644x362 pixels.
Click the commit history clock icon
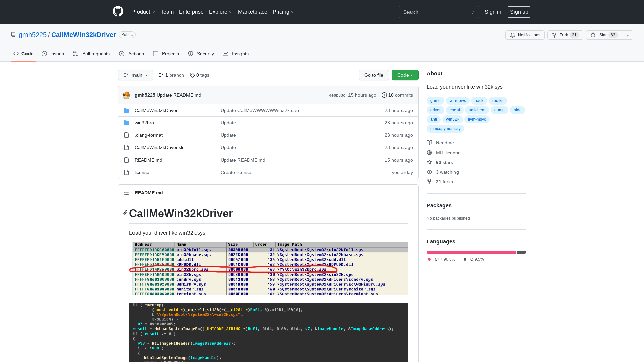(384, 95)
